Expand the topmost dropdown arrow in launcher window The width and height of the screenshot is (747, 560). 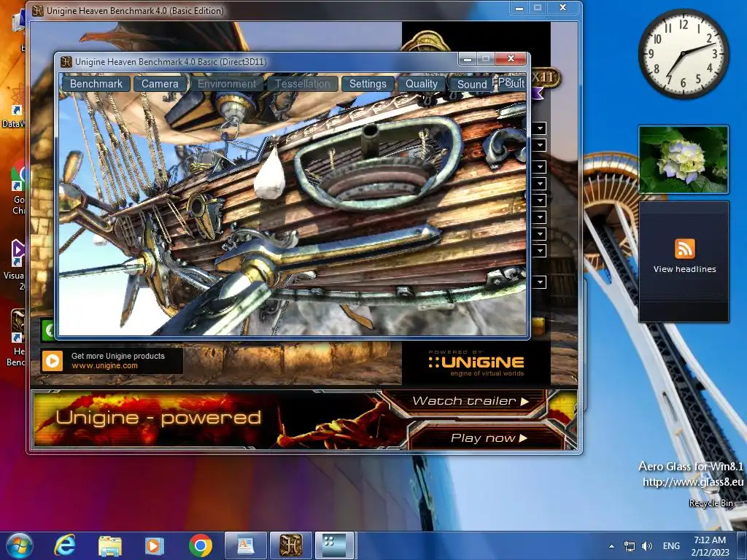541,128
